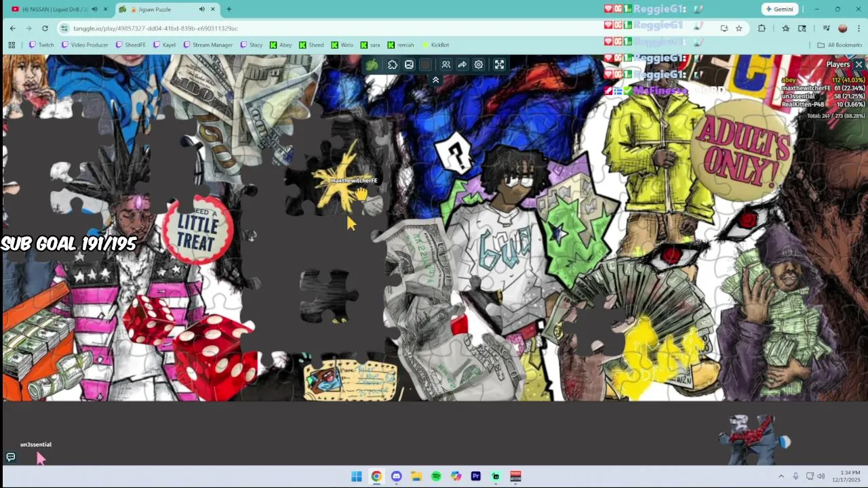This screenshot has width=868, height=488.
Task: Open the Stacy bookmark
Action: point(251,45)
